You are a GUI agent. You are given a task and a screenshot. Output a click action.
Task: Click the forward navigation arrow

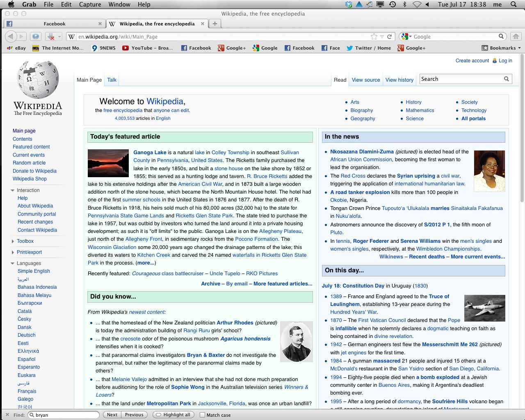(x=21, y=36)
